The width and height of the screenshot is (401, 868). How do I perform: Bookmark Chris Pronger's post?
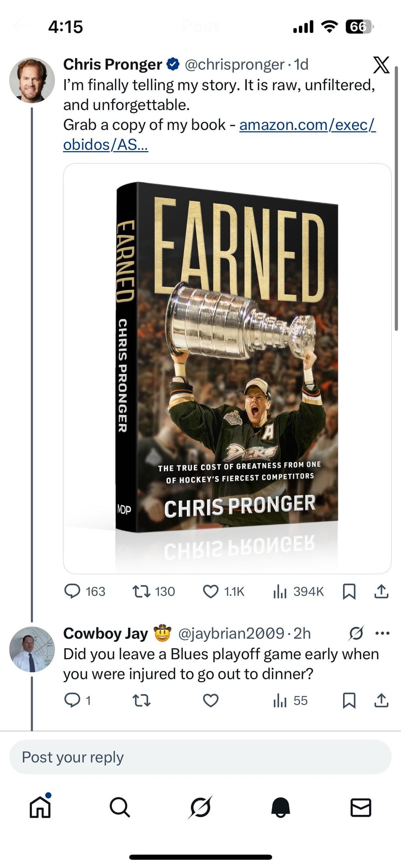[349, 592]
